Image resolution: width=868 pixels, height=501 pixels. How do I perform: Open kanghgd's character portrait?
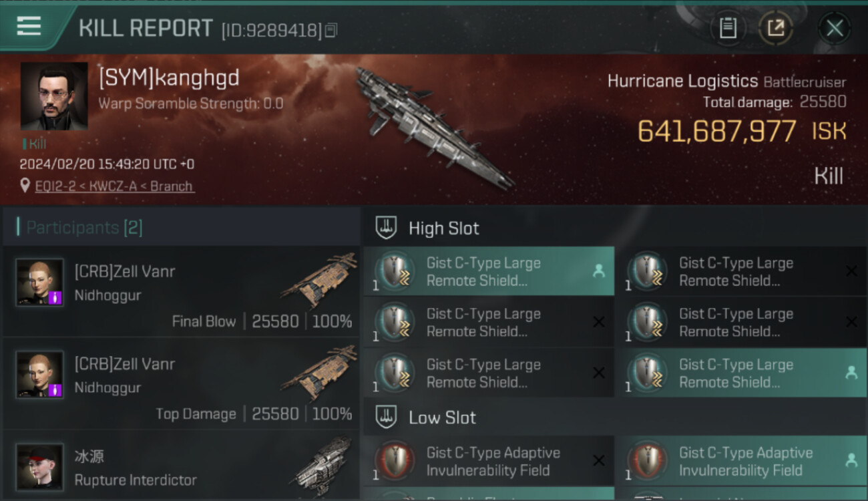click(54, 96)
